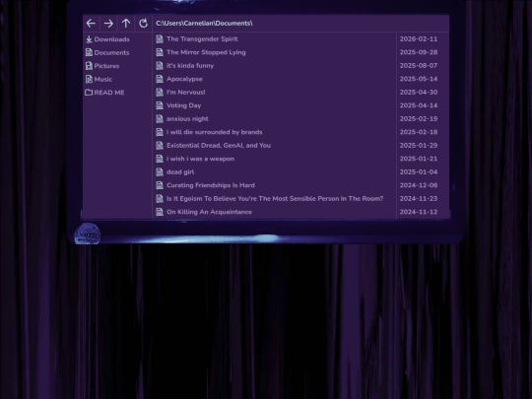The height and width of the screenshot is (399, 532).
Task: Click the date 2025-08-07
Action: (x=419, y=65)
